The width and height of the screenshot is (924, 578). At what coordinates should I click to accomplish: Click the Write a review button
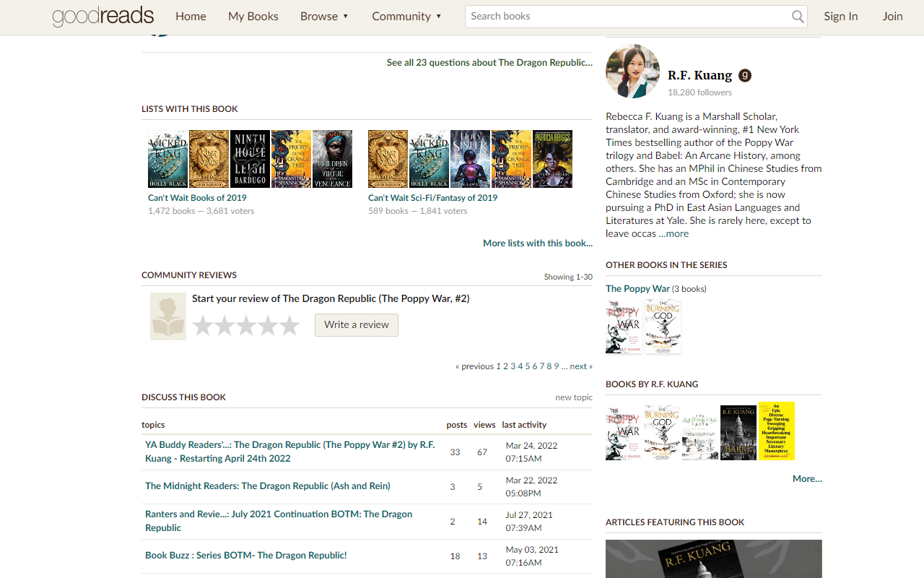pos(356,325)
